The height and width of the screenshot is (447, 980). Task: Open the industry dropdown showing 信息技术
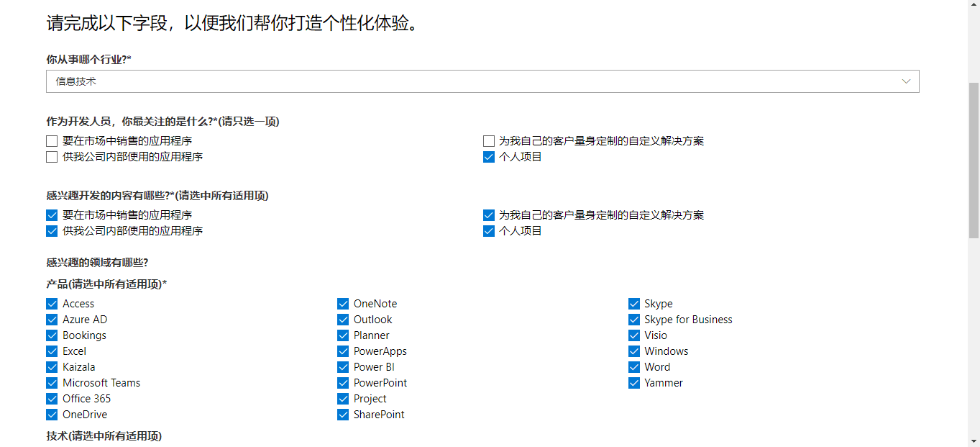coord(482,81)
